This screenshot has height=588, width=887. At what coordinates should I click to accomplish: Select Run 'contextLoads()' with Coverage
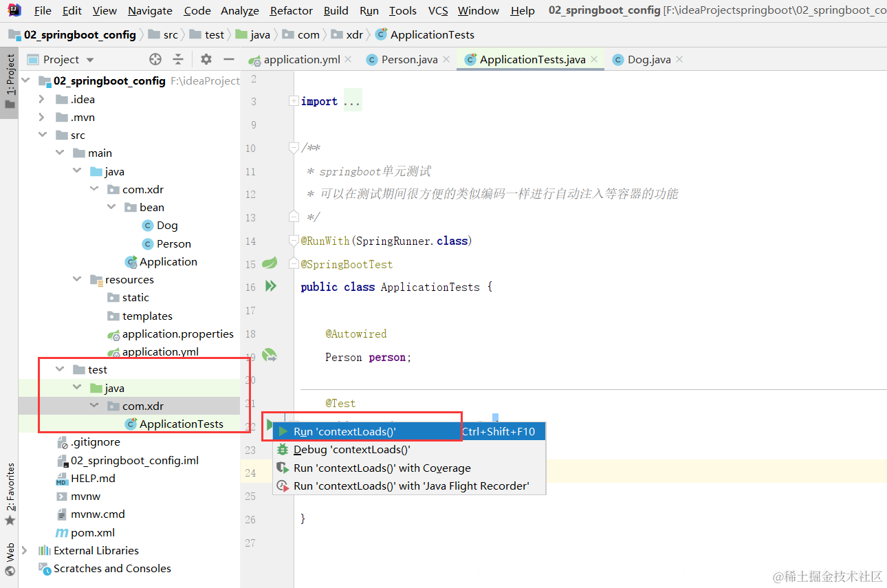409,468
